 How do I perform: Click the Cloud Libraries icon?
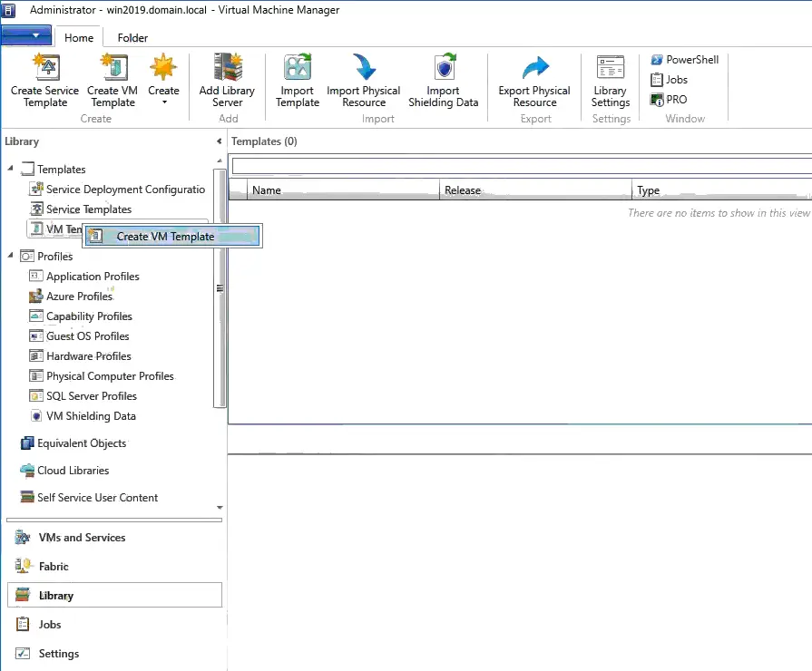(27, 470)
